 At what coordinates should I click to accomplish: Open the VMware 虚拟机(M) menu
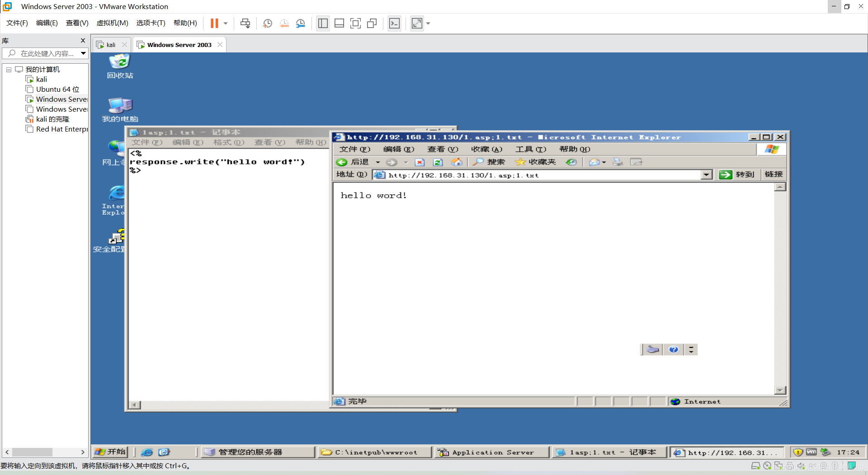[x=113, y=23]
